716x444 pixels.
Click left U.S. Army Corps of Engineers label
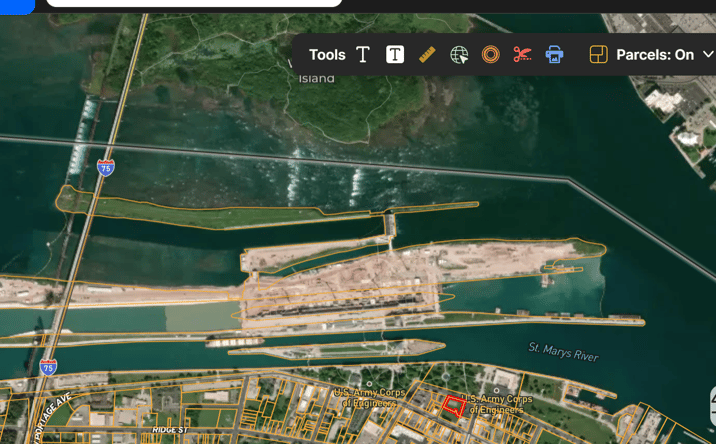tap(369, 398)
